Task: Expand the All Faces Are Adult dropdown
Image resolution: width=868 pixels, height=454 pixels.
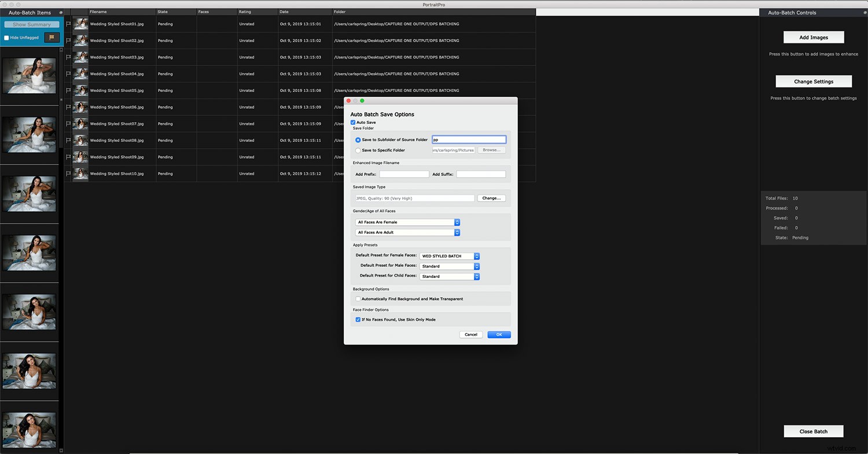Action: (407, 232)
